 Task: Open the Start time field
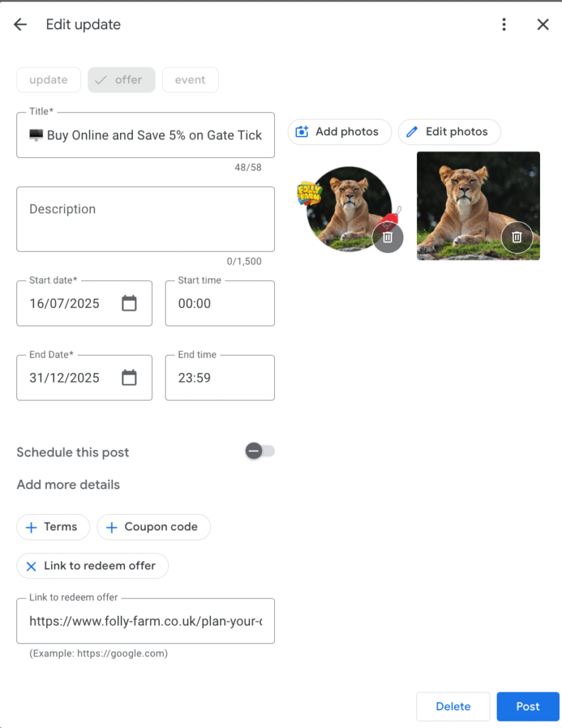(220, 304)
